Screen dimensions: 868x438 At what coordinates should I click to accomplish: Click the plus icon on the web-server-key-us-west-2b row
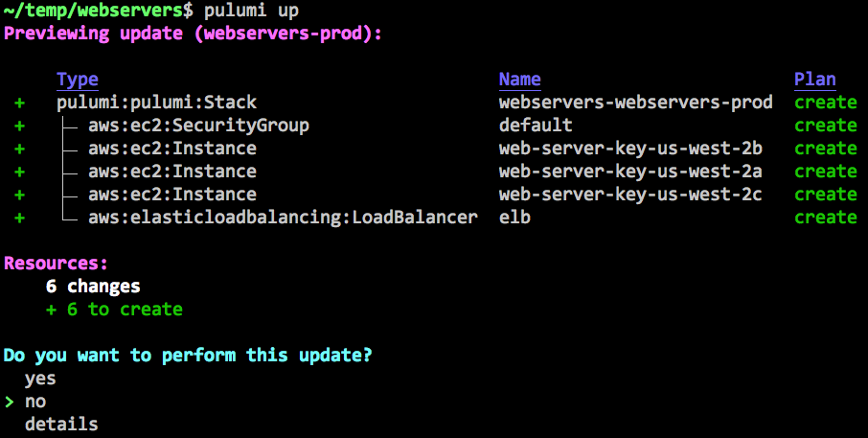pos(19,149)
